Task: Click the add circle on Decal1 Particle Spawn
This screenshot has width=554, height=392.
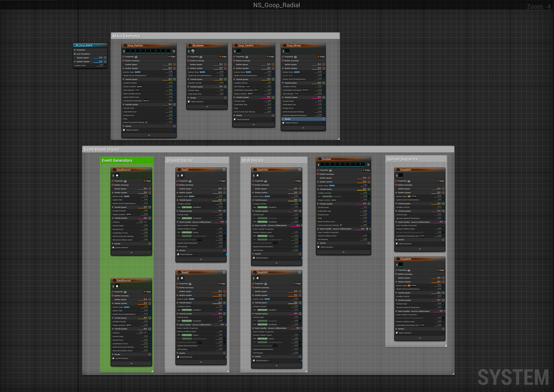Action: pyautogui.click(x=224, y=200)
